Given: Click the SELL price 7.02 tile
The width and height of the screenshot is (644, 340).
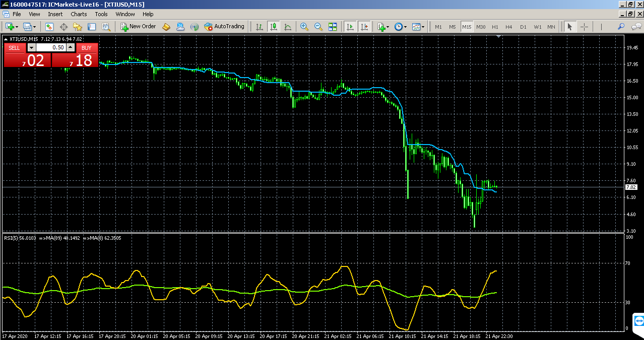Looking at the screenshot, I should pyautogui.click(x=27, y=60).
